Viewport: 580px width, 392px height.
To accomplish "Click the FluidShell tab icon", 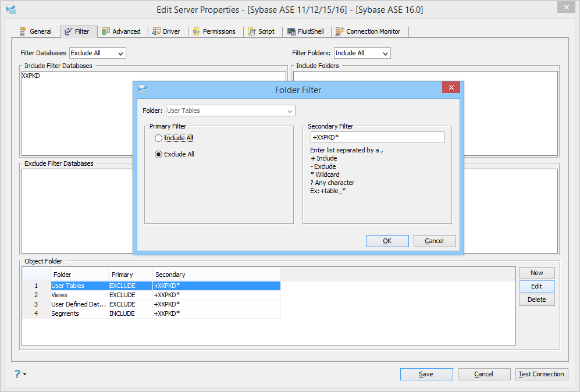I will pyautogui.click(x=291, y=31).
